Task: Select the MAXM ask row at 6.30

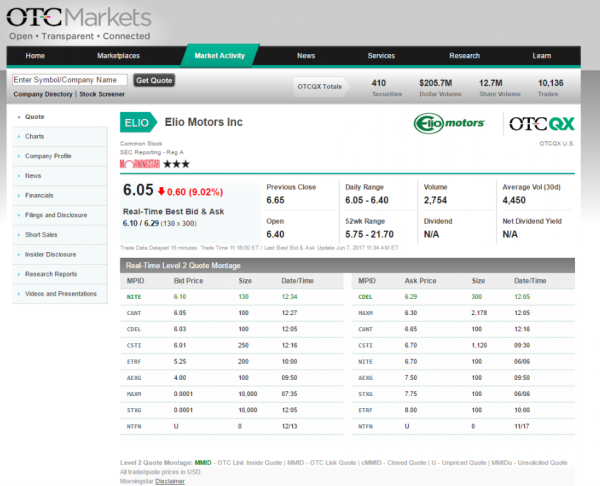Action: tap(463, 313)
